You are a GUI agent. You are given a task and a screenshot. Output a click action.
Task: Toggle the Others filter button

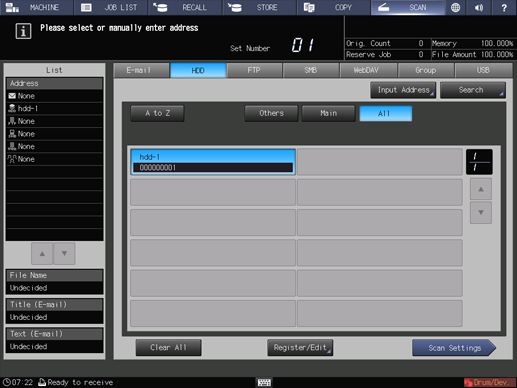point(271,113)
